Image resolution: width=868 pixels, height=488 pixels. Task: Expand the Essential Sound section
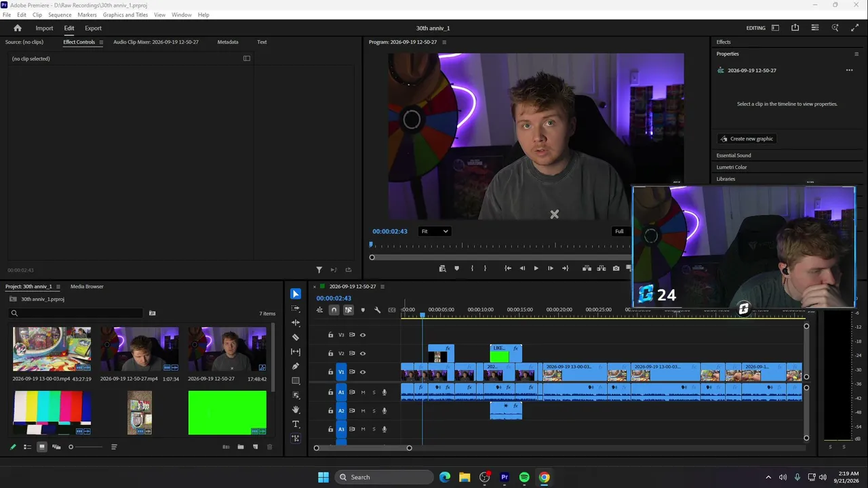tap(734, 155)
